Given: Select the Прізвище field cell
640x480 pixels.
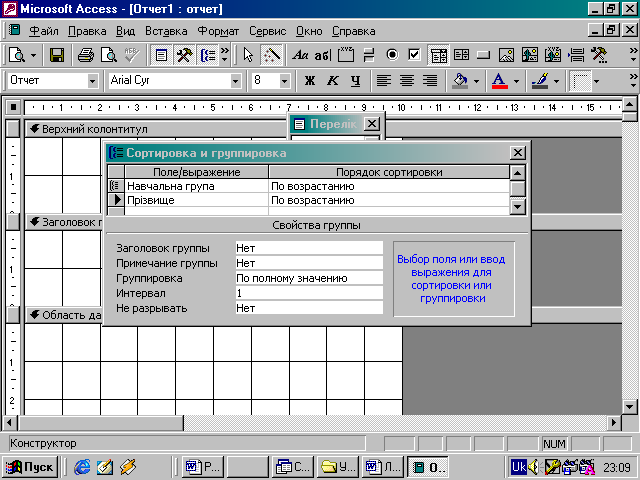Looking at the screenshot, I should [x=196, y=200].
